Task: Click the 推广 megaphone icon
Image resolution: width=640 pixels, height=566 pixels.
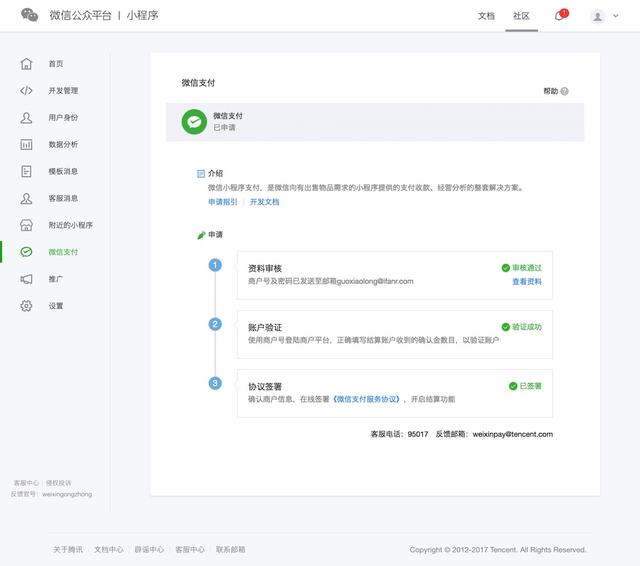Action: (x=26, y=279)
